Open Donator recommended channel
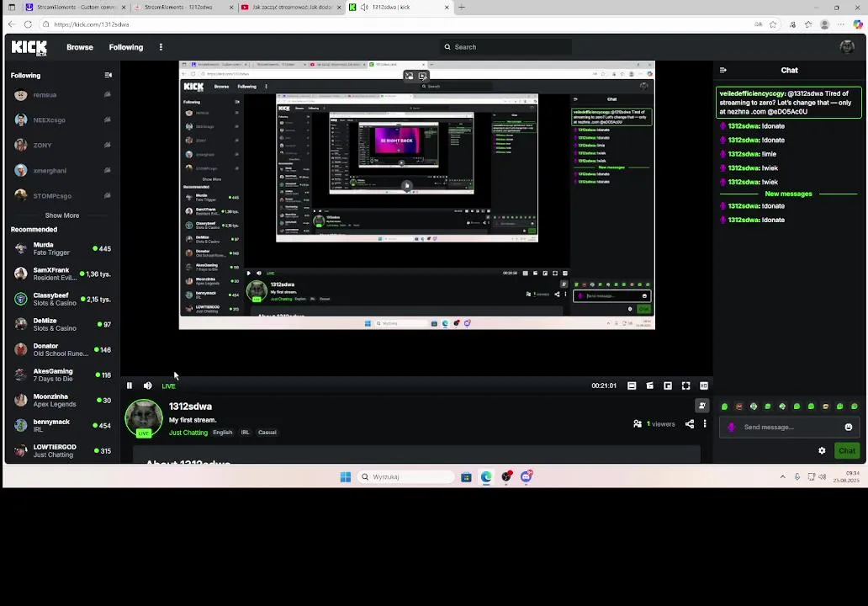 coord(61,349)
